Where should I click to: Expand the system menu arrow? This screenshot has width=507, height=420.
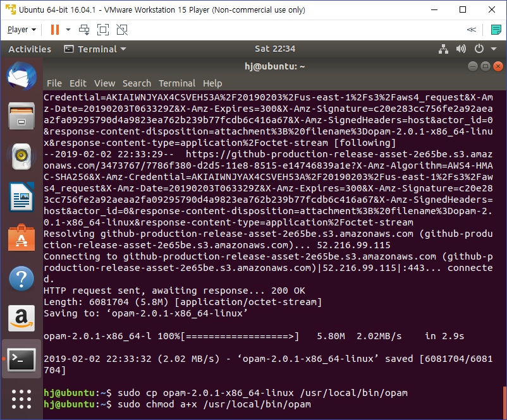point(494,49)
